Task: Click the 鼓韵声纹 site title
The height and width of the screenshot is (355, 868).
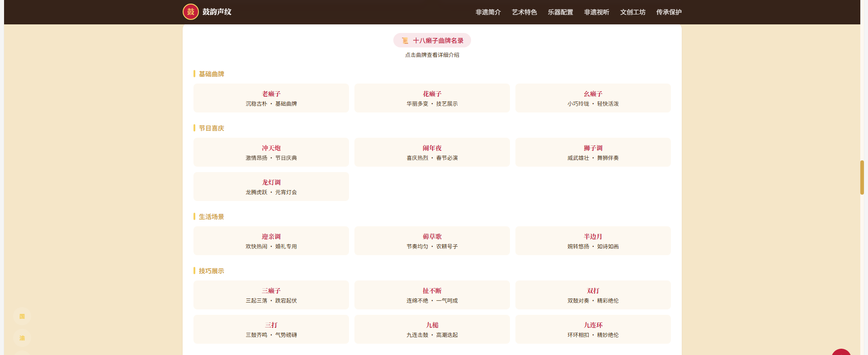Action: (x=217, y=12)
